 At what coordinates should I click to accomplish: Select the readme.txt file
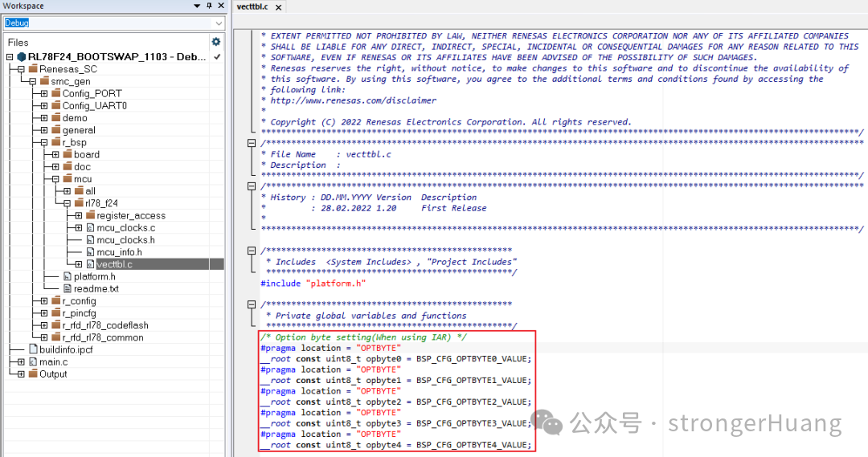pos(96,288)
